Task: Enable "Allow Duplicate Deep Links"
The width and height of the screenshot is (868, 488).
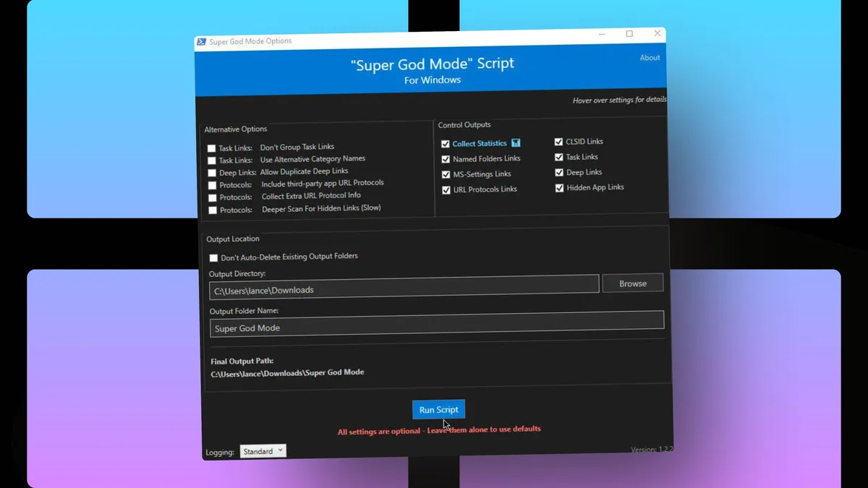Action: pos(211,173)
